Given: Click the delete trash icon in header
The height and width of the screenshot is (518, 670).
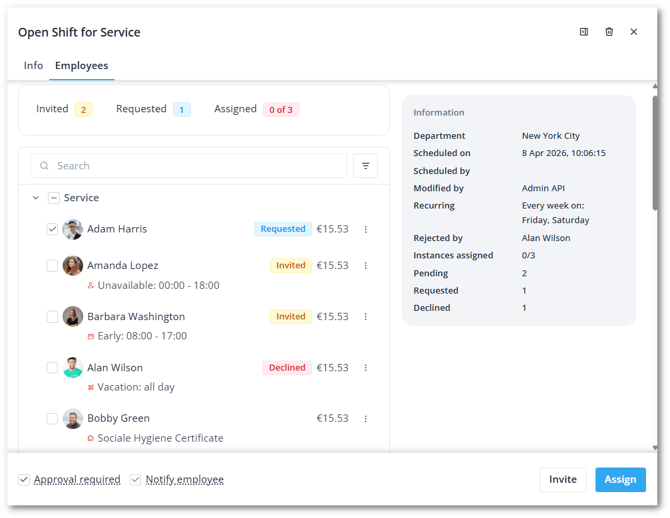Looking at the screenshot, I should click(609, 32).
